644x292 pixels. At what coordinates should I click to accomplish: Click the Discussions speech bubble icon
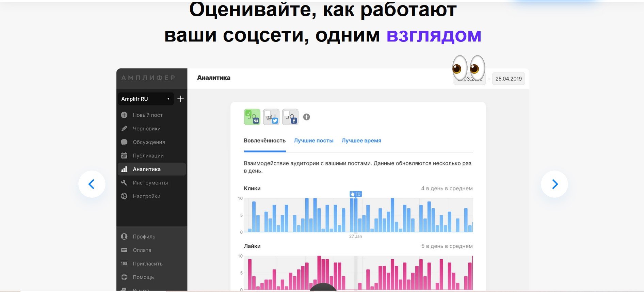click(124, 142)
